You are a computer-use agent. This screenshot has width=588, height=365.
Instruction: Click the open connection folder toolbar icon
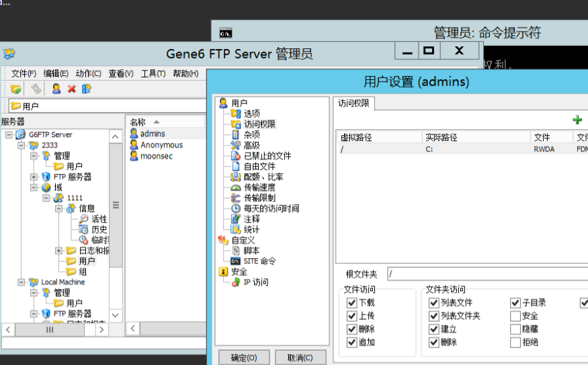(x=15, y=89)
